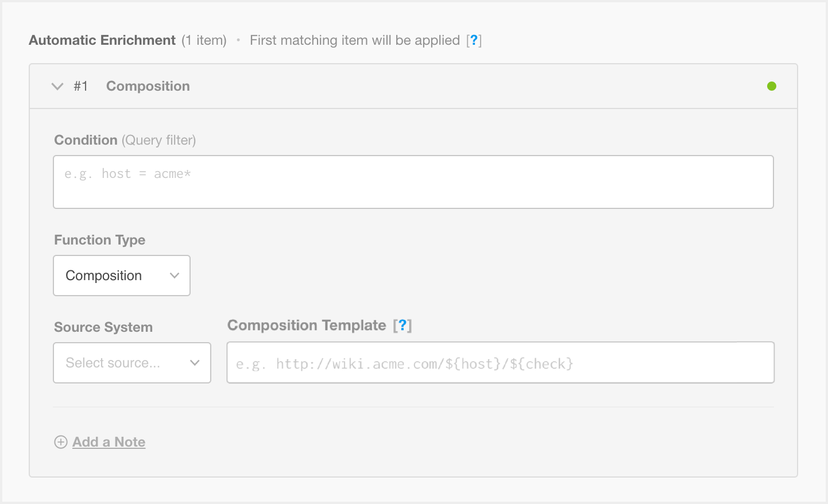The width and height of the screenshot is (828, 504).
Task: Click the dropdown arrow on the Source System selector
Action: [196, 363]
